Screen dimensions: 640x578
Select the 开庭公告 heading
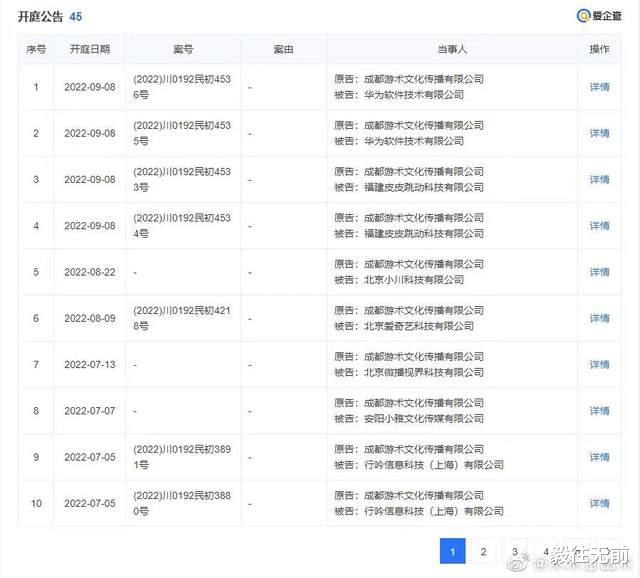click(40, 17)
